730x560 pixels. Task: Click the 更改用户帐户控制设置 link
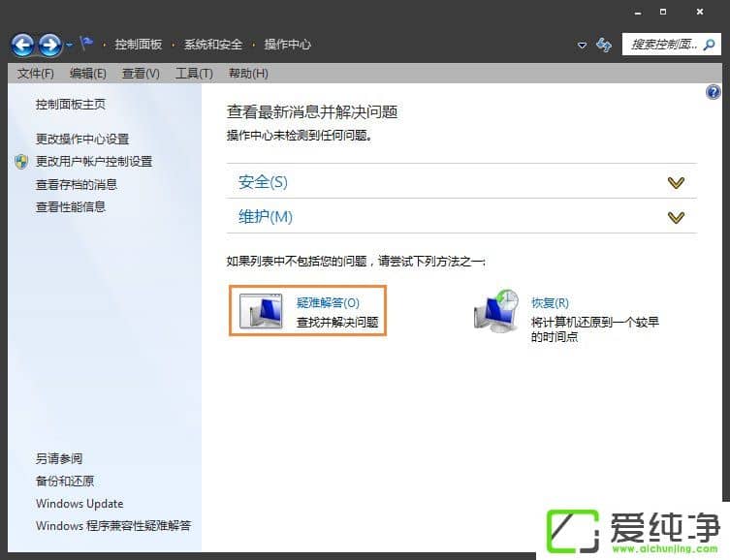pyautogui.click(x=94, y=162)
